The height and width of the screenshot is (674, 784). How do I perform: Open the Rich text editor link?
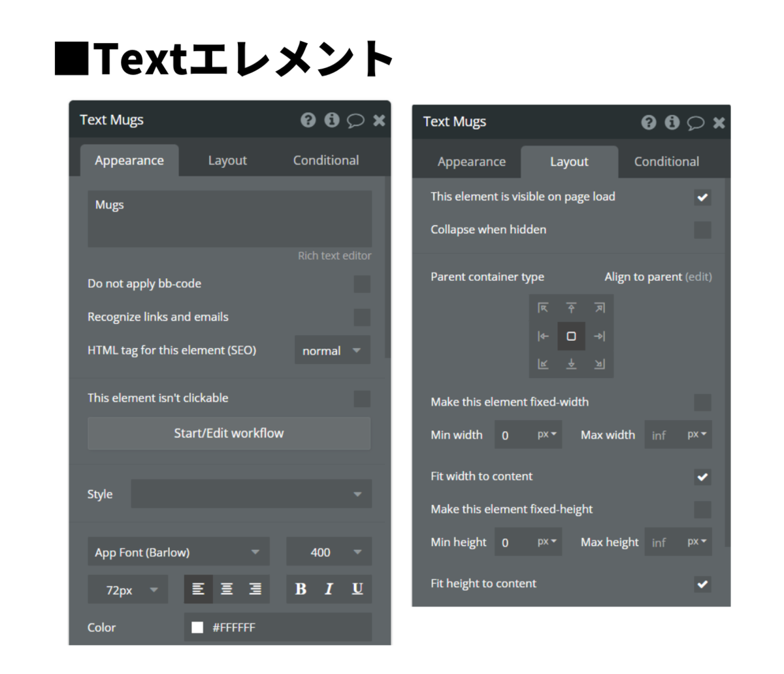point(335,256)
